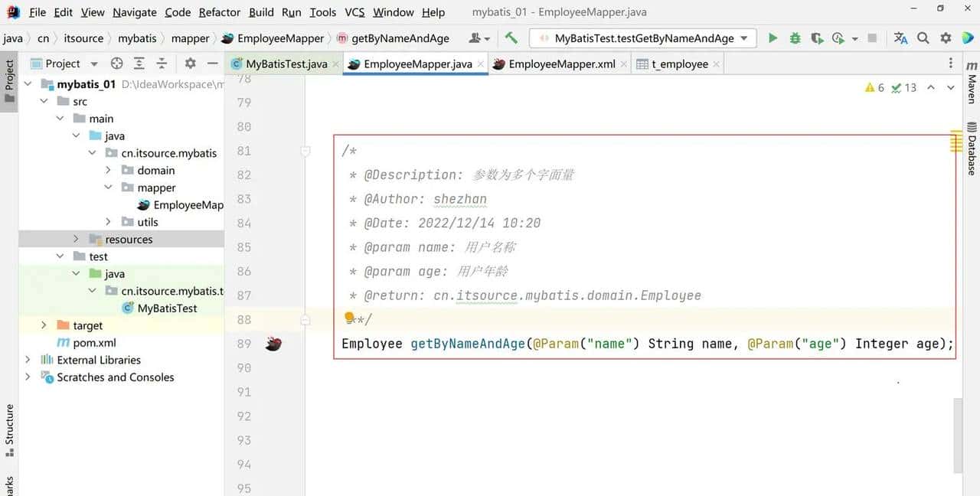
Task: Select opened file in Project view crosshair icon
Action: [117, 63]
